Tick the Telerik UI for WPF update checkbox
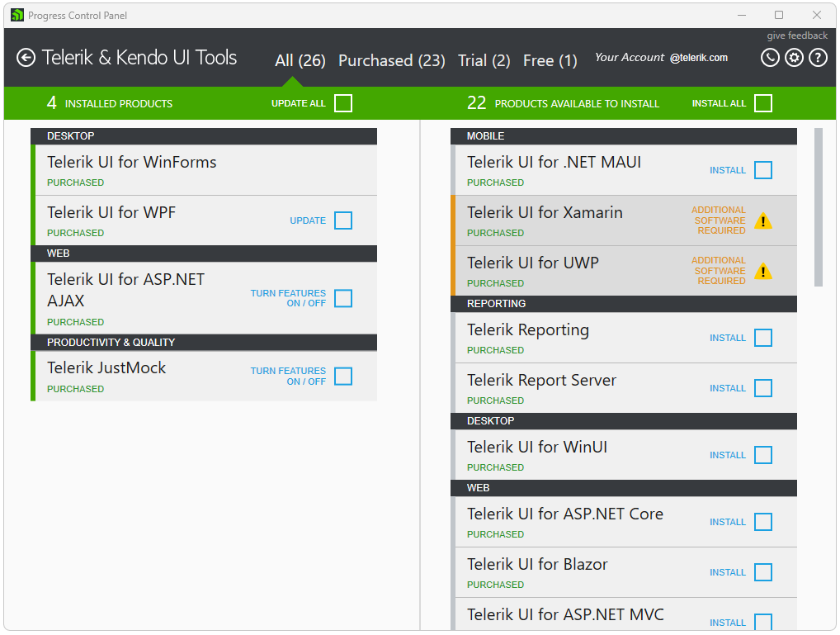840x635 pixels. 343,220
